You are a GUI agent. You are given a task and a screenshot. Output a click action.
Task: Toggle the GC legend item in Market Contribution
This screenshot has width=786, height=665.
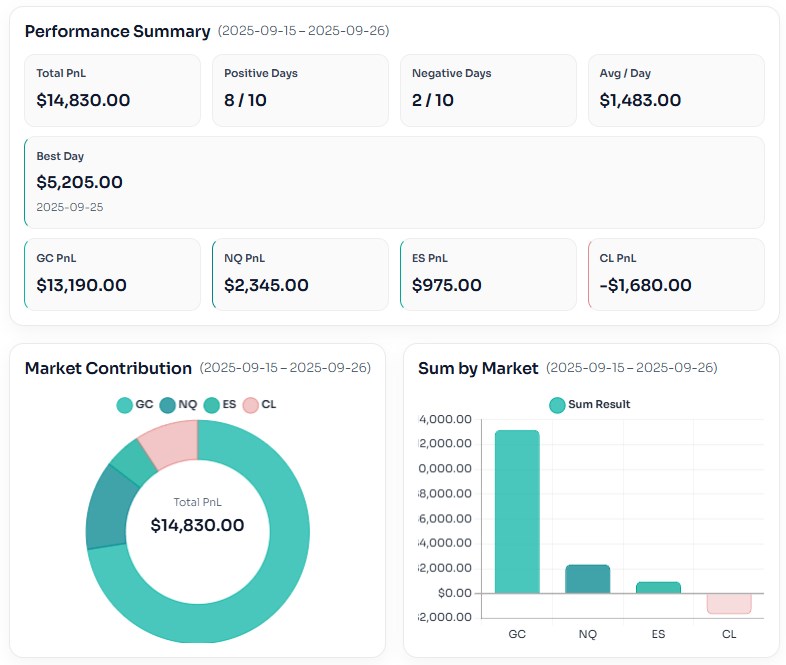point(135,404)
